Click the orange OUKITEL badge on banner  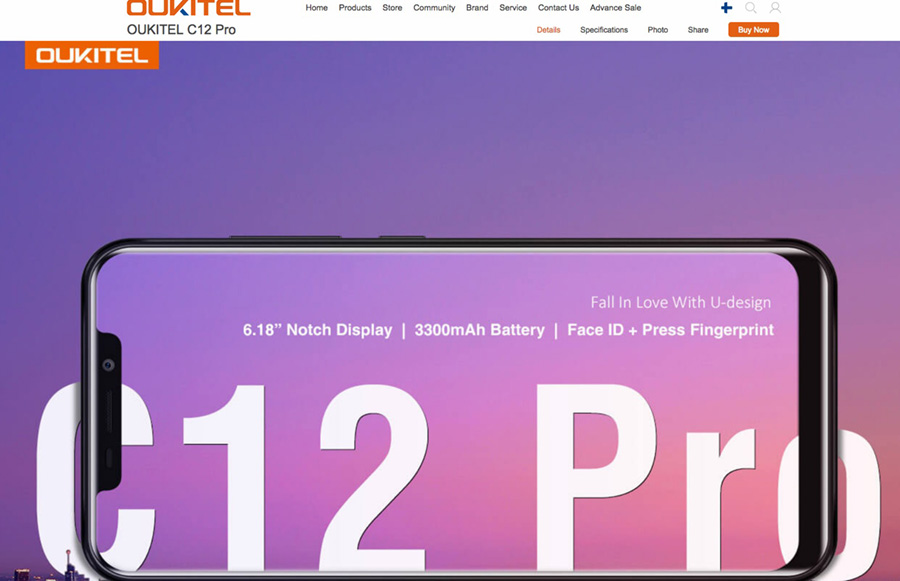point(92,56)
